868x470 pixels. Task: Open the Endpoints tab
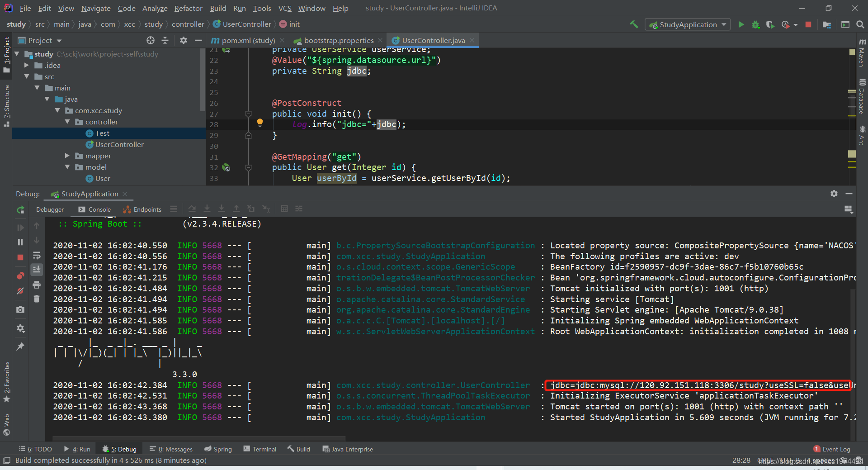click(x=142, y=209)
